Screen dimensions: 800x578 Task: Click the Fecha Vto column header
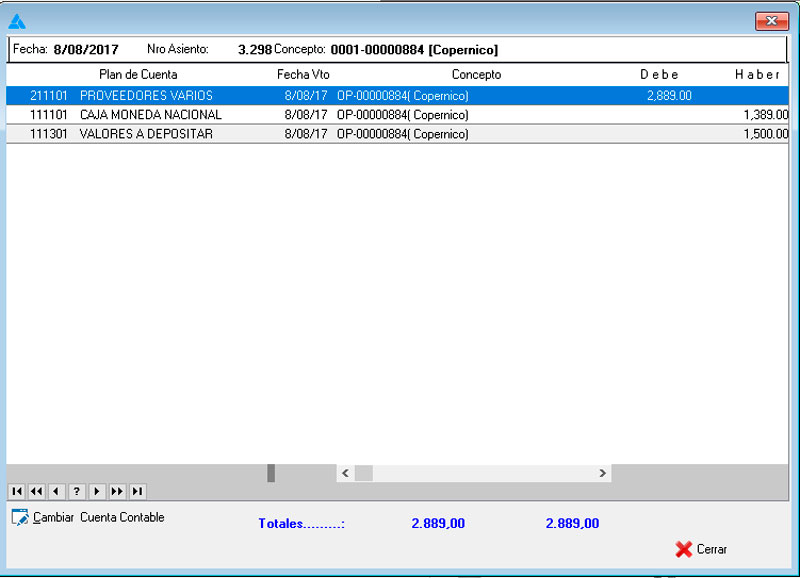point(303,75)
